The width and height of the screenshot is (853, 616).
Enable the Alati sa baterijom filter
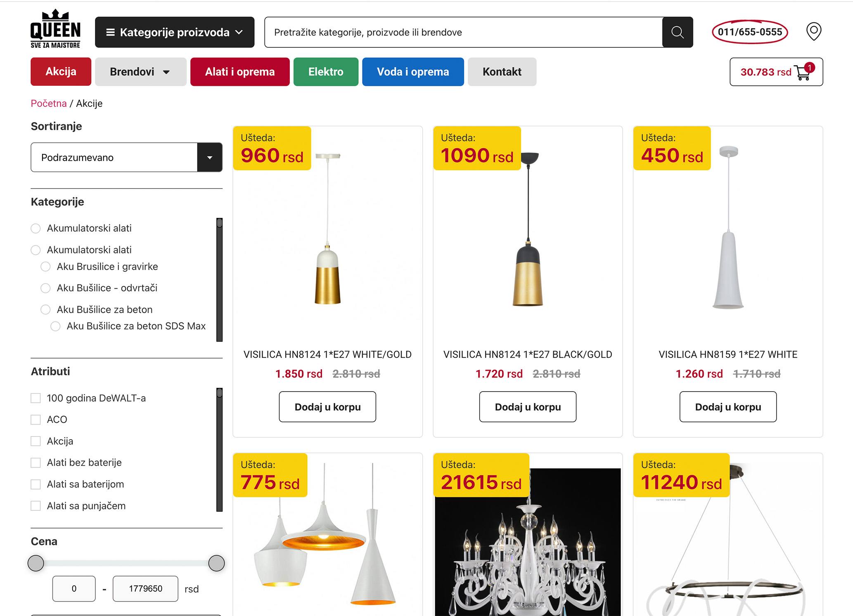36,484
